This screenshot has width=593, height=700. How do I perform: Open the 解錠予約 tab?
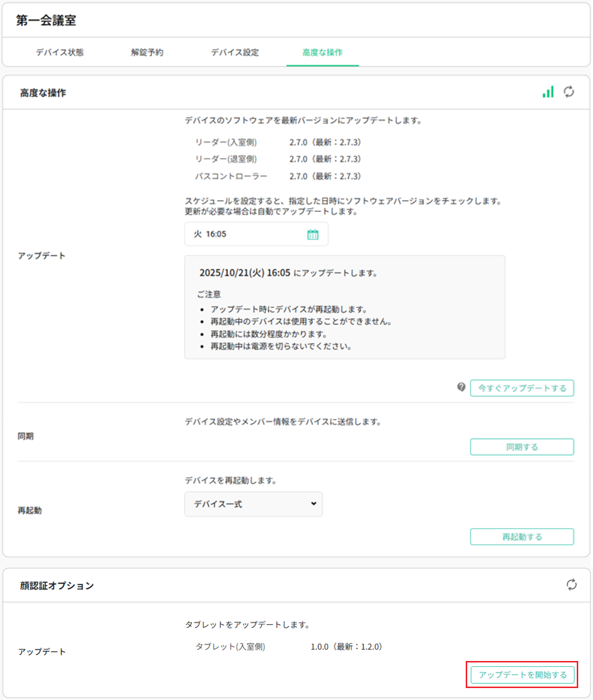[x=147, y=52]
